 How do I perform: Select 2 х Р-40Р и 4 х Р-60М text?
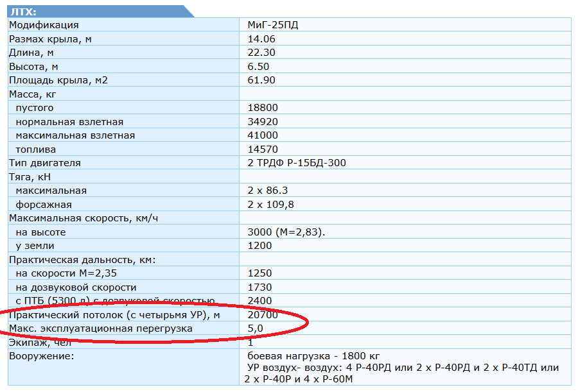pyautogui.click(x=298, y=379)
